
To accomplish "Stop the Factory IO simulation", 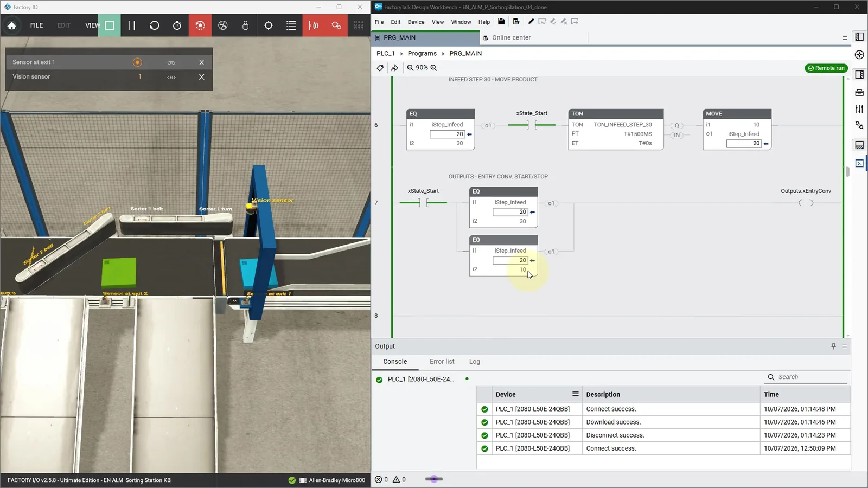I will [x=110, y=25].
